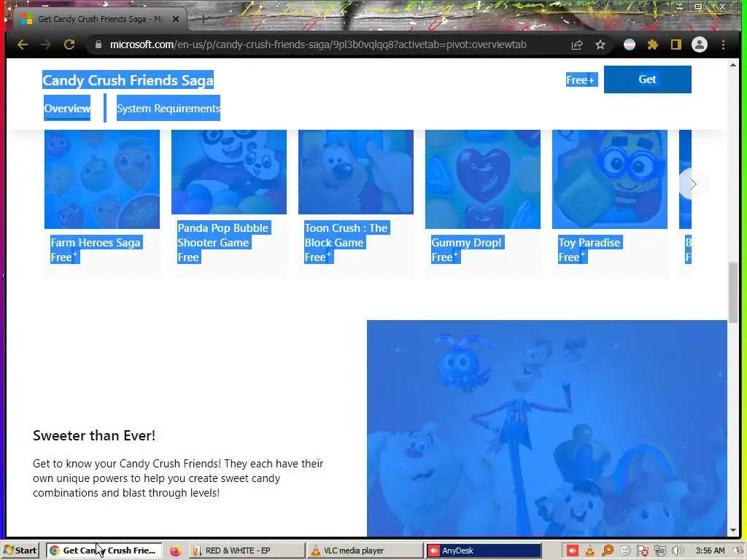
Task: Open the Toon Crush block game thumbnail
Action: coord(356,172)
